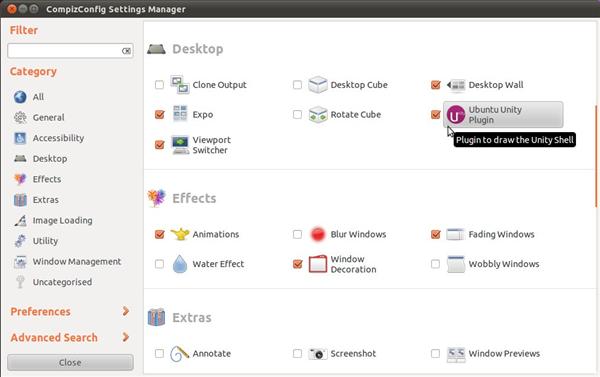Expand the Advanced Search section arrow
This screenshot has width=600, height=377.
point(126,337)
